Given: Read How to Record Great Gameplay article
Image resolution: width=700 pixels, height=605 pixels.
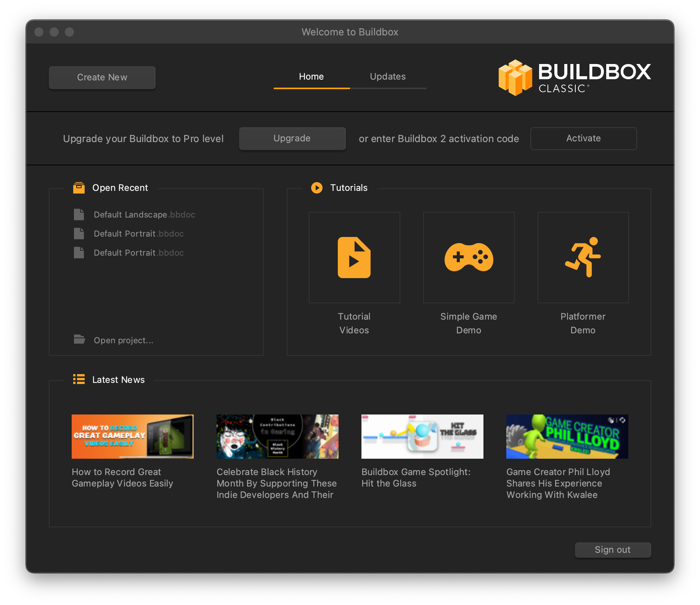Looking at the screenshot, I should pos(122,478).
